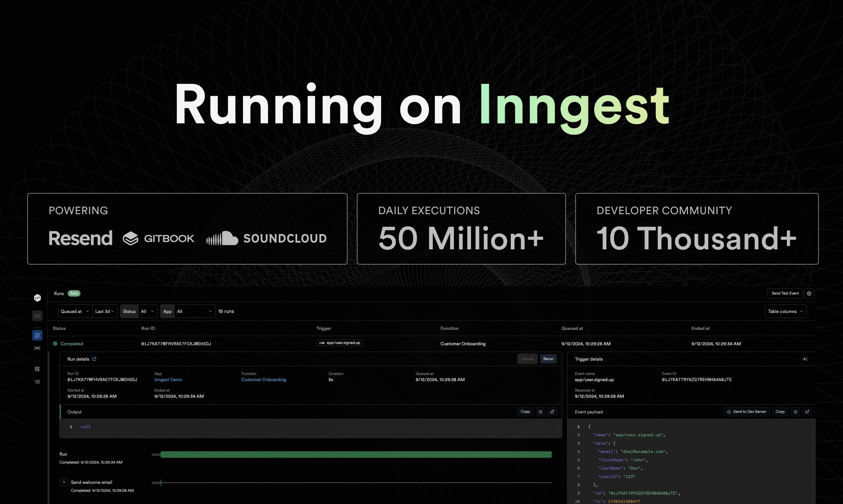The height and width of the screenshot is (504, 843).
Task: Toggle word wrap in the Event payload panel
Action: click(x=796, y=411)
